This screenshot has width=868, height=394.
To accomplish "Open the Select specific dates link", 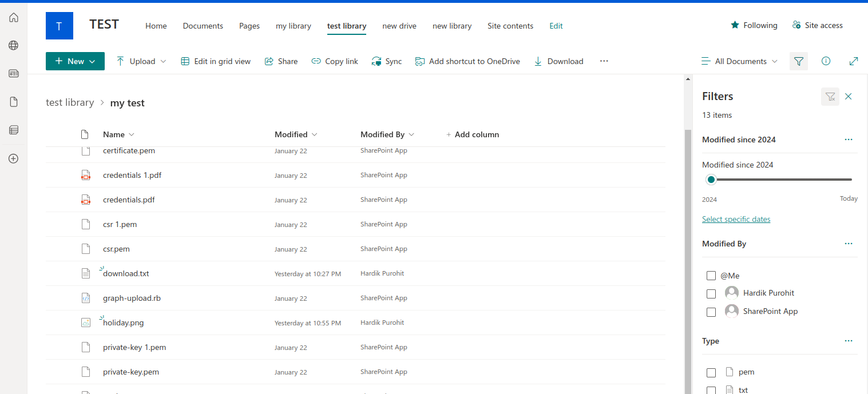I will pos(736,219).
